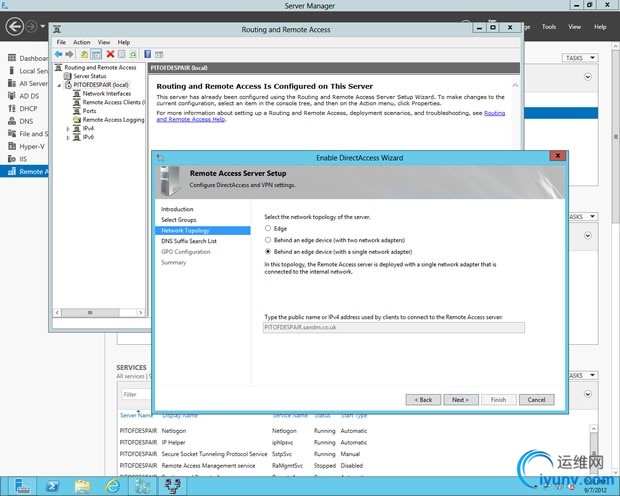Image resolution: width=620 pixels, height=496 pixels.
Task: Open View menu in Routing and Remote Access
Action: pos(104,42)
